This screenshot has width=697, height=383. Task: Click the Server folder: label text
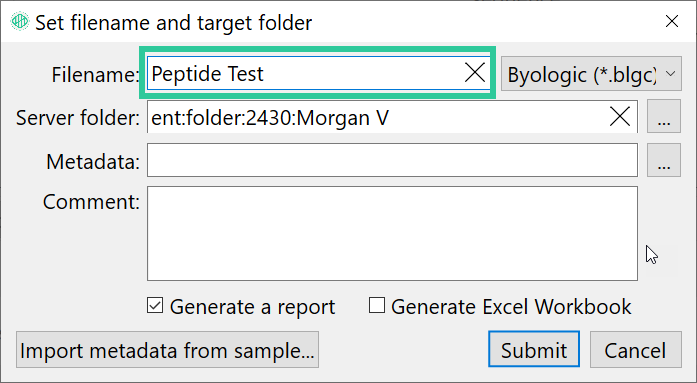coord(78,118)
